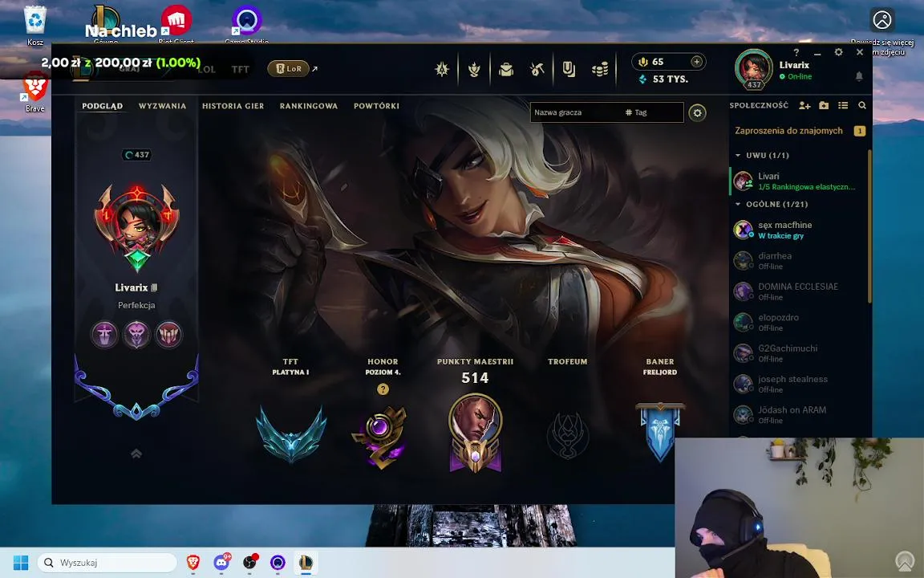Select friend joseph stealness

[799, 384]
